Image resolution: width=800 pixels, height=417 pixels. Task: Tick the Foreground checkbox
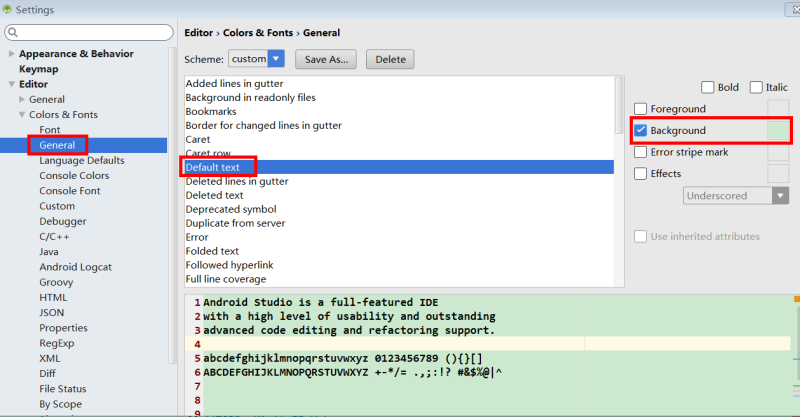(x=640, y=109)
